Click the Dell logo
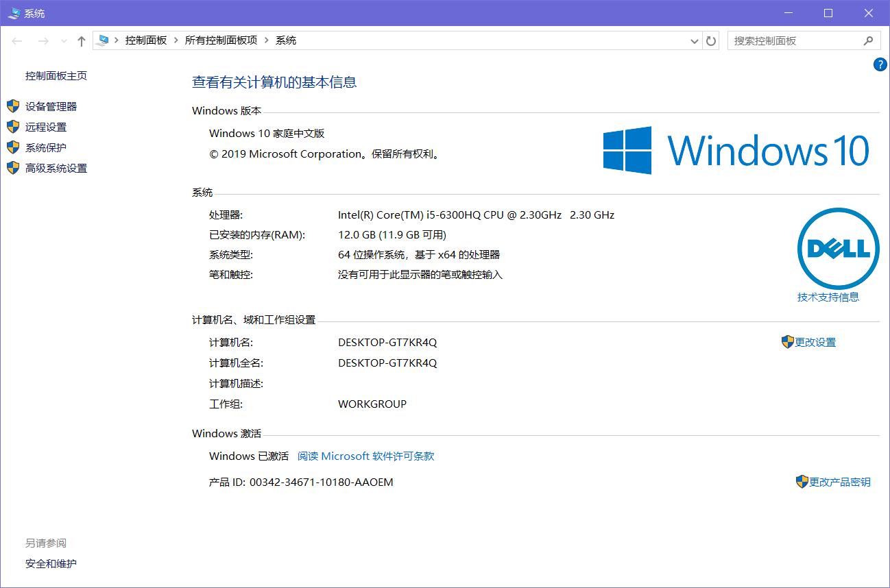 pos(838,248)
